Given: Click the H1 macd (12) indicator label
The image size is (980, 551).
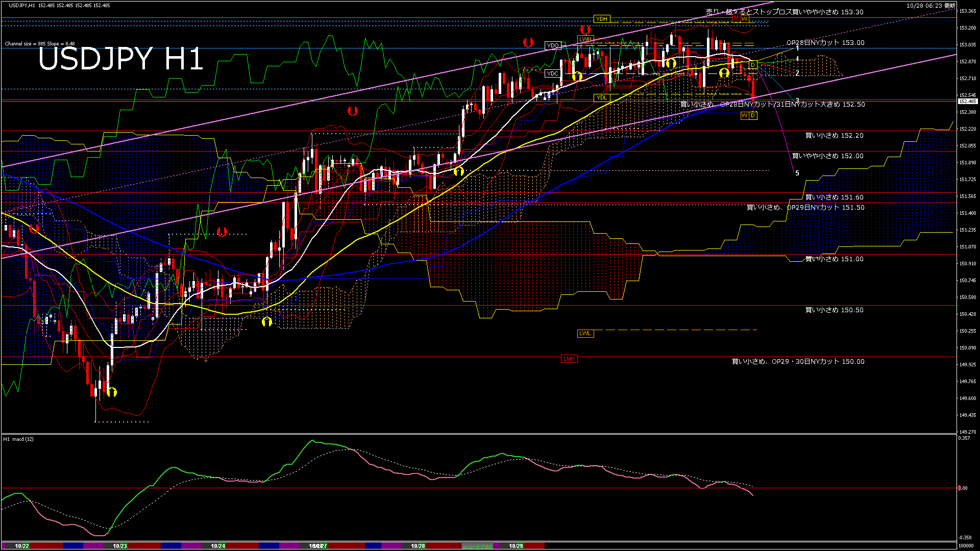Looking at the screenshot, I should 18,439.
